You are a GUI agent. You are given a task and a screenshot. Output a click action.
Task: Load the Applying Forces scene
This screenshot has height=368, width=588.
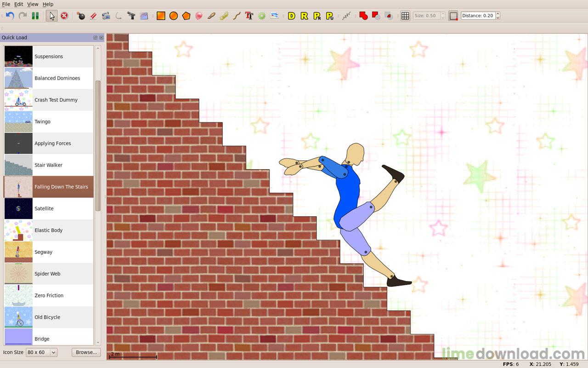49,144
